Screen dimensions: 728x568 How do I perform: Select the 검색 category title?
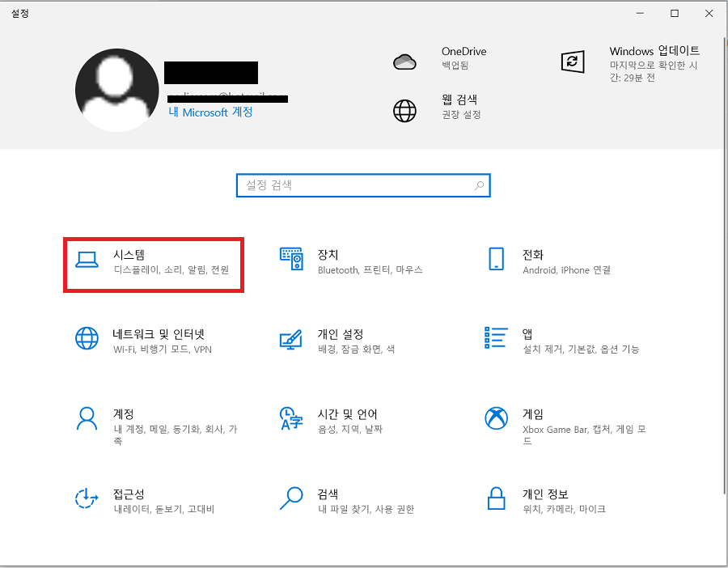[x=328, y=494]
